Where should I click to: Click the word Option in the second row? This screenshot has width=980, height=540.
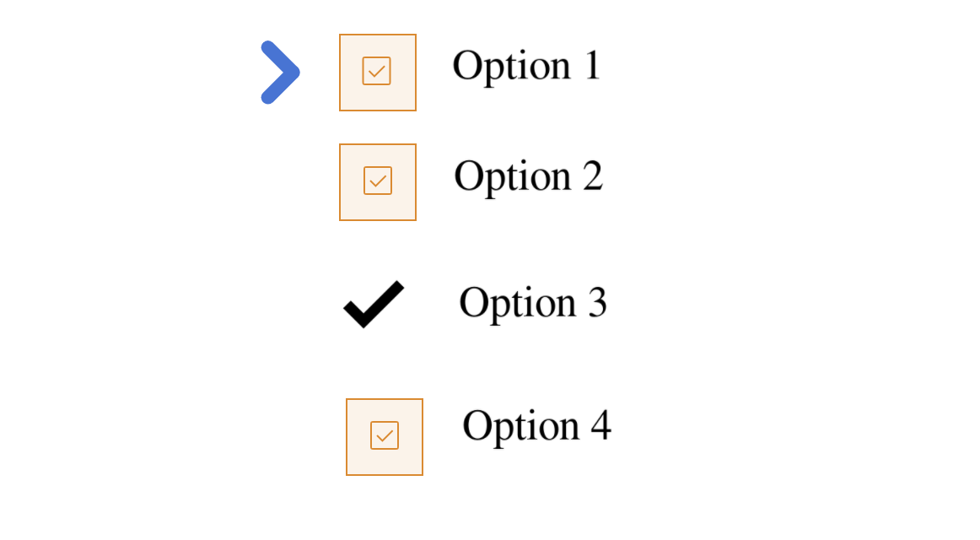tap(513, 177)
